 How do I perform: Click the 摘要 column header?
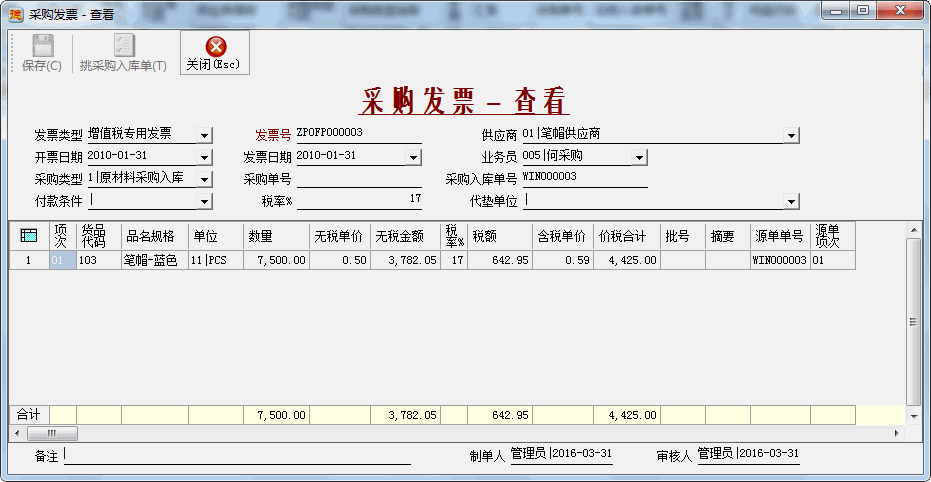[729, 236]
